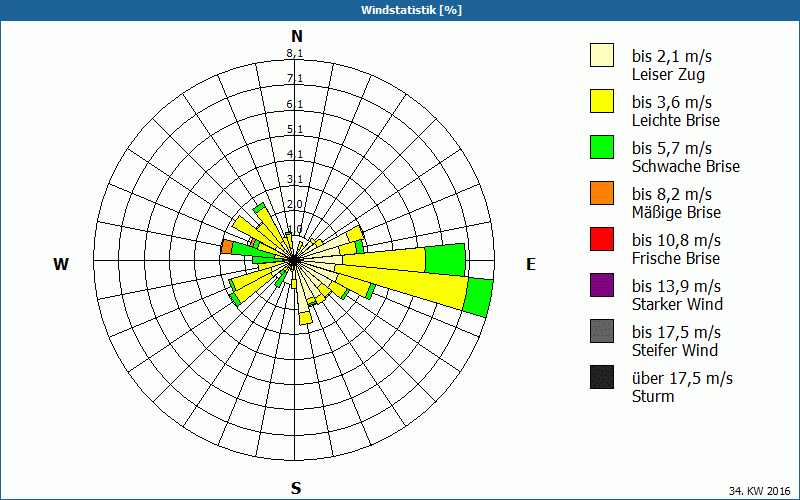Click the 'Leichte Brise' legend label
Screen dimensions: 800x500
click(676, 120)
